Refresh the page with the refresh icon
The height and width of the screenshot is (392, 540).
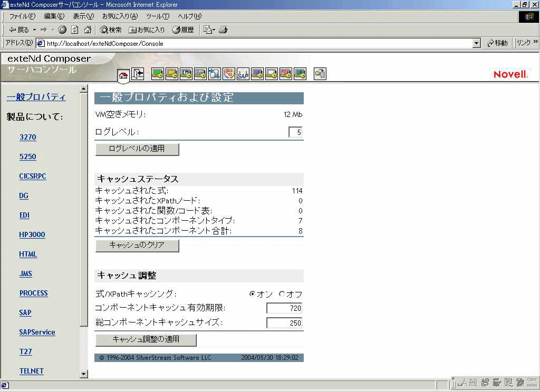point(75,30)
